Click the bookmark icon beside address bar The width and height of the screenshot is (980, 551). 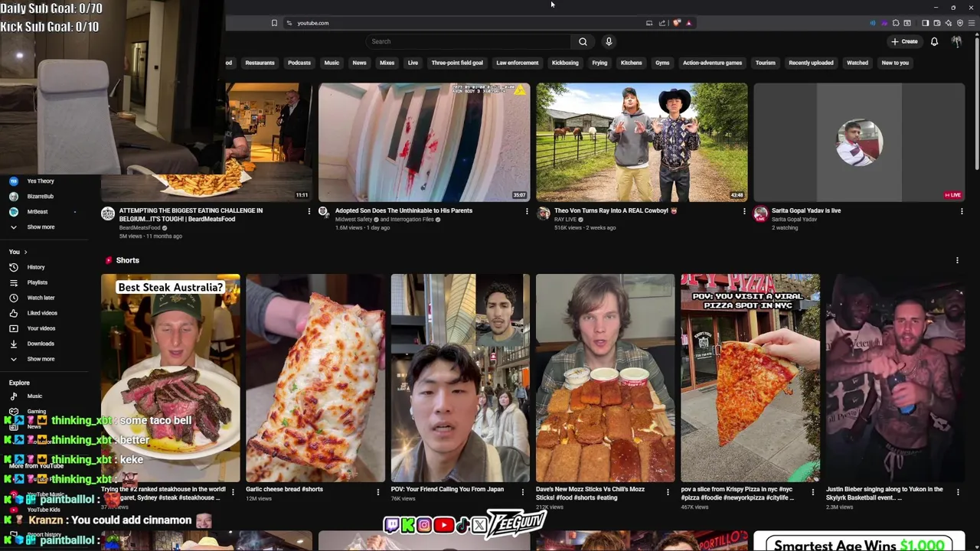point(274,23)
